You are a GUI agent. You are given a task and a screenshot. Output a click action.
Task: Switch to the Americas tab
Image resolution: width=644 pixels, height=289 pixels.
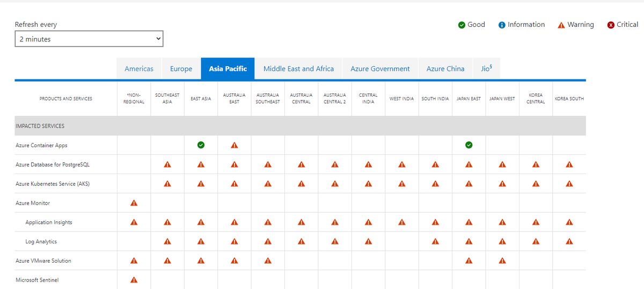[x=139, y=69]
